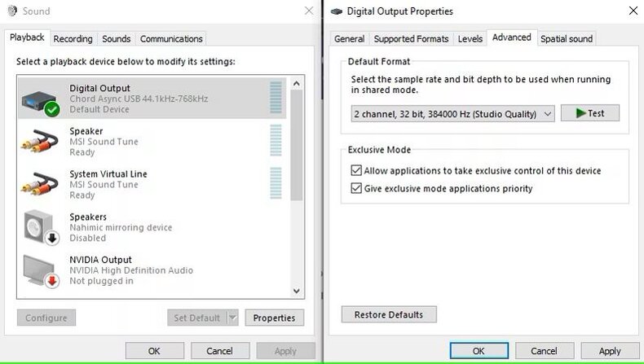Close the Sound window
644x364 pixels.
[x=309, y=11]
